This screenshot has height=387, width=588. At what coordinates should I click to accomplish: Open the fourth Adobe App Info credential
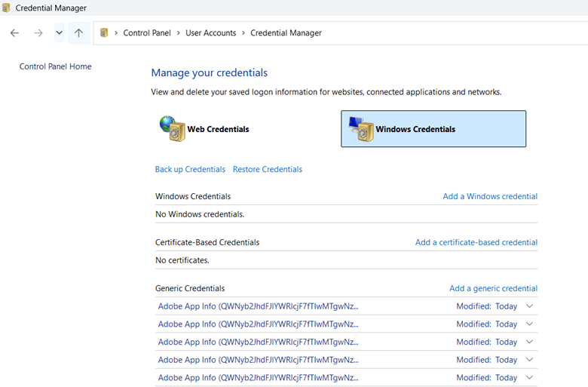pos(258,360)
